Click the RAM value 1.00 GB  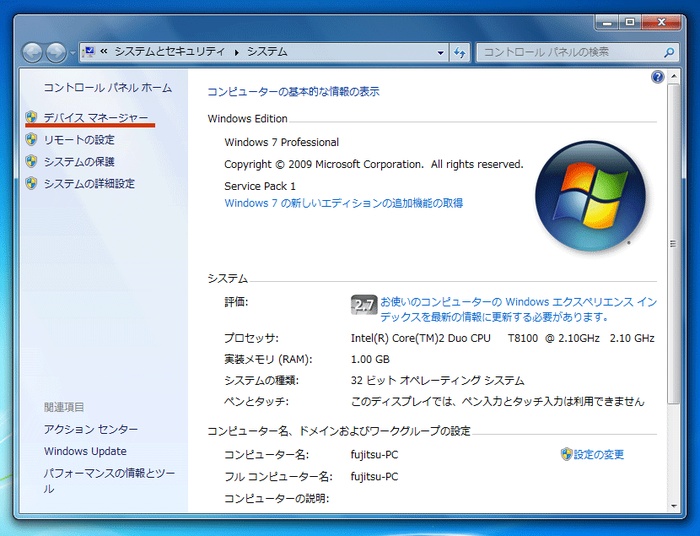[x=370, y=359]
